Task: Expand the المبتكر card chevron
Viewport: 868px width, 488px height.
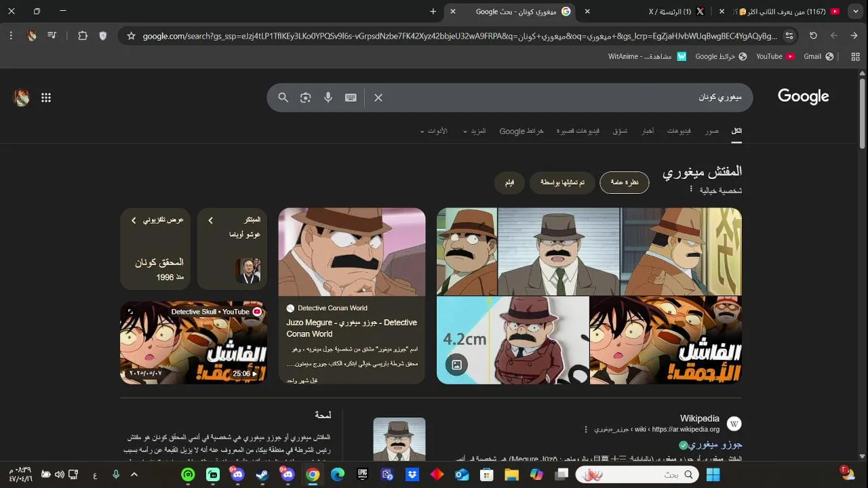Action: point(210,220)
